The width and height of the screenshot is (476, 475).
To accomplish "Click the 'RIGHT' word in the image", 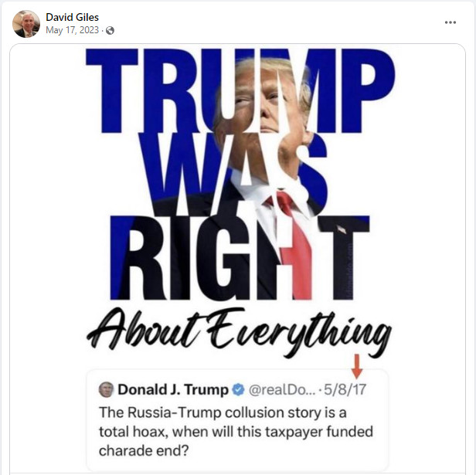I will [x=240, y=258].
